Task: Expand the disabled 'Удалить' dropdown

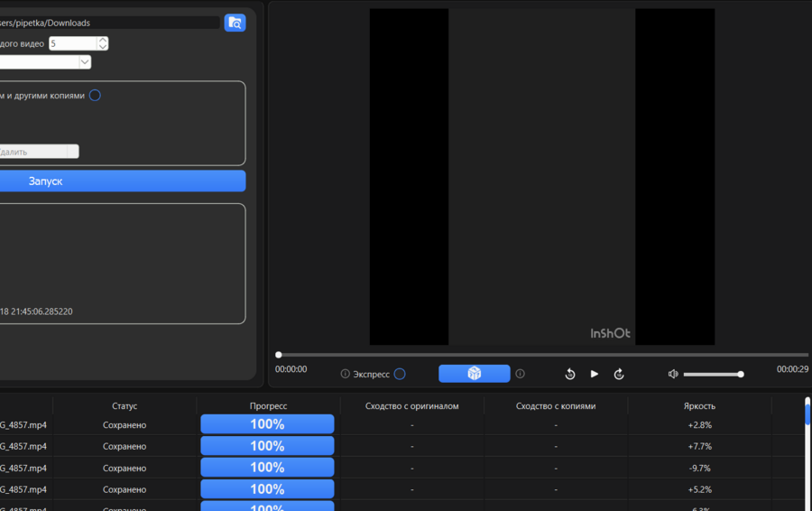Action: pyautogui.click(x=72, y=152)
